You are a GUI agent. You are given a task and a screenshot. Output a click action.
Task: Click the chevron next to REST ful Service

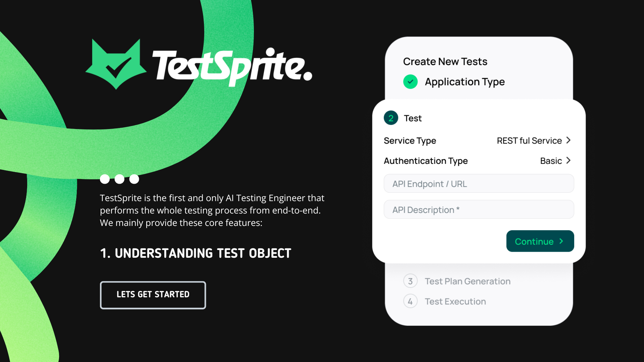click(x=568, y=140)
